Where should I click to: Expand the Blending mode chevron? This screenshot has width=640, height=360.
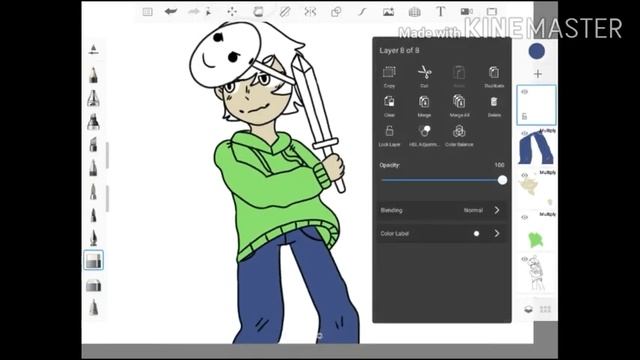click(497, 210)
